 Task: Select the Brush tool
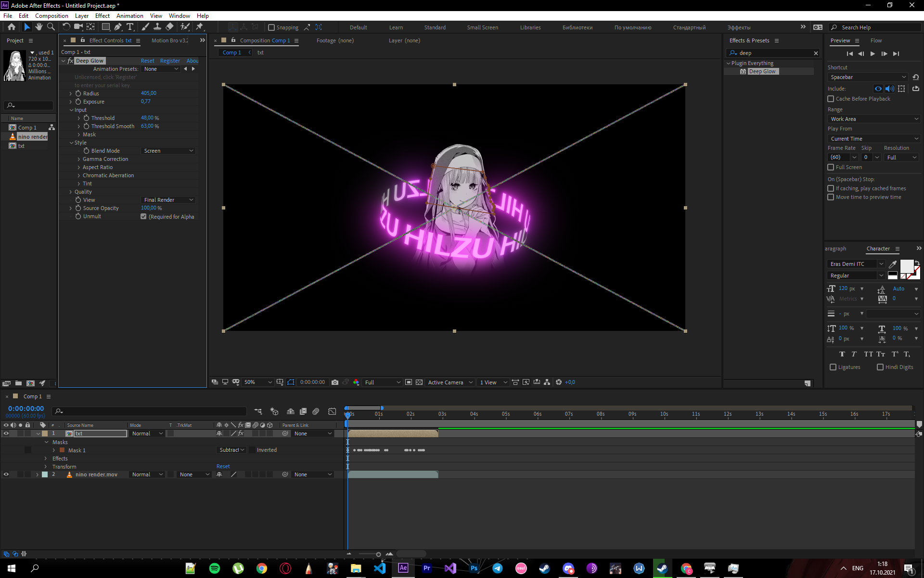point(145,27)
